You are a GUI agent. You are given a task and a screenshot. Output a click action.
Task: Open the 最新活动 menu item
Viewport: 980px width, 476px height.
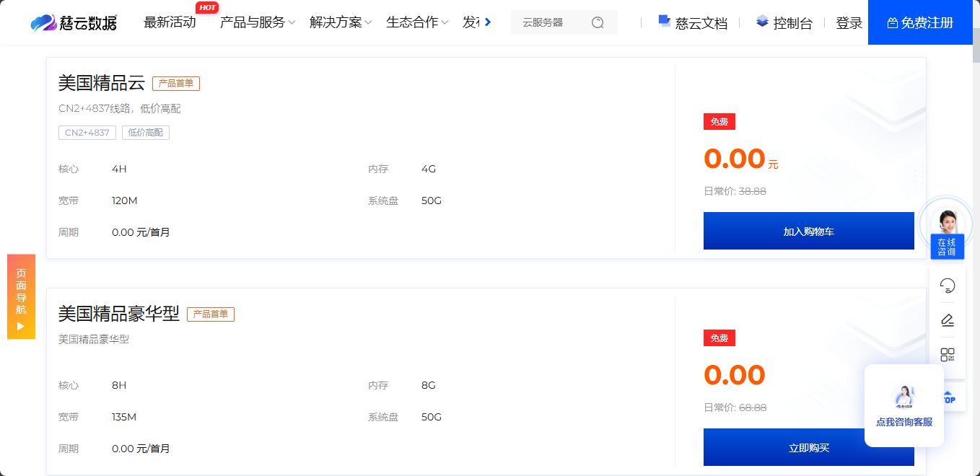coord(170,22)
